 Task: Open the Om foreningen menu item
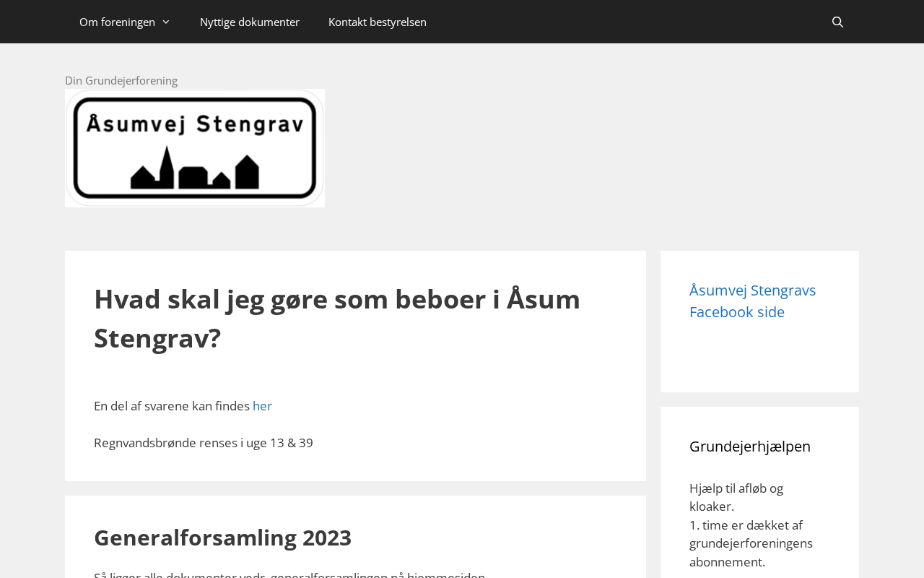[x=117, y=22]
